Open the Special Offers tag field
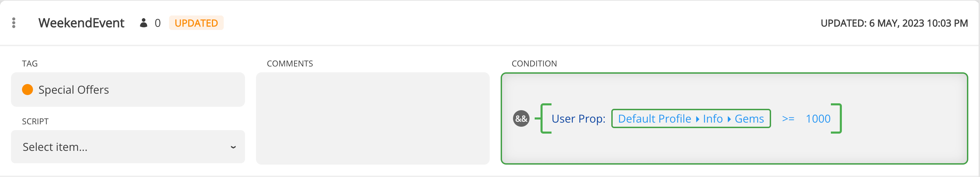980x177 pixels. tap(128, 90)
